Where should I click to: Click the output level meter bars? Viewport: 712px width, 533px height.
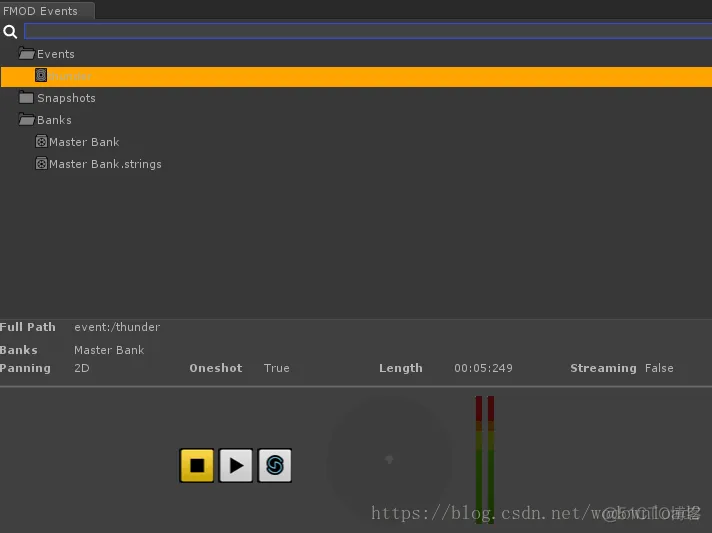[x=485, y=459]
